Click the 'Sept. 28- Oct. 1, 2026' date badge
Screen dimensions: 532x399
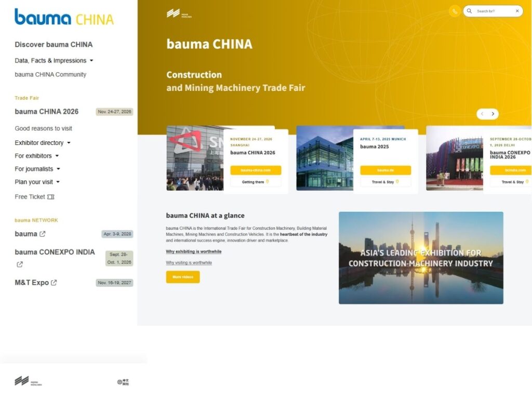coord(119,258)
